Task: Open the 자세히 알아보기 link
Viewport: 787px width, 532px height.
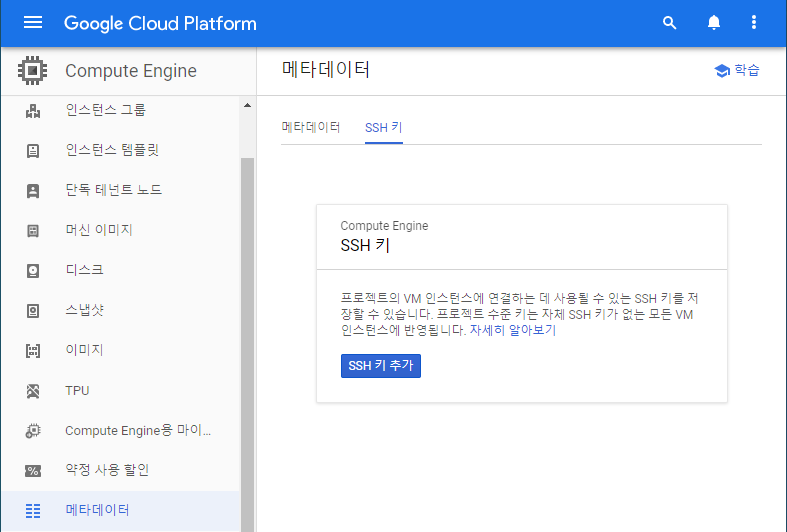Action: pyautogui.click(x=512, y=330)
